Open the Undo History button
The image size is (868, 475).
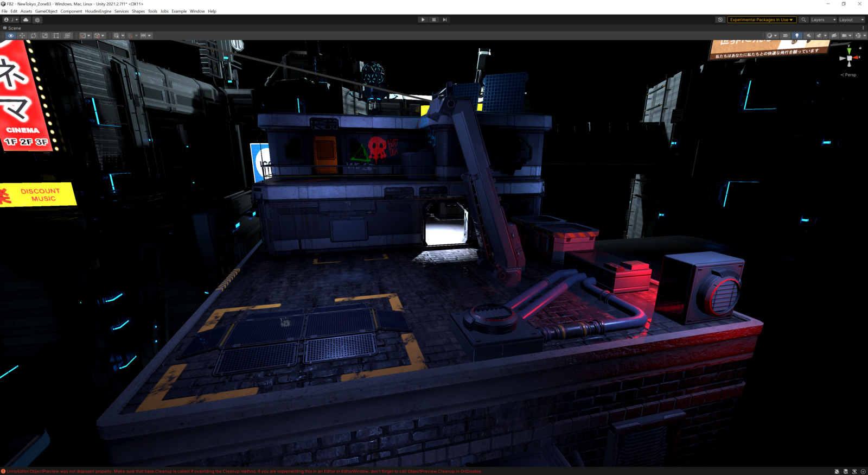(720, 20)
